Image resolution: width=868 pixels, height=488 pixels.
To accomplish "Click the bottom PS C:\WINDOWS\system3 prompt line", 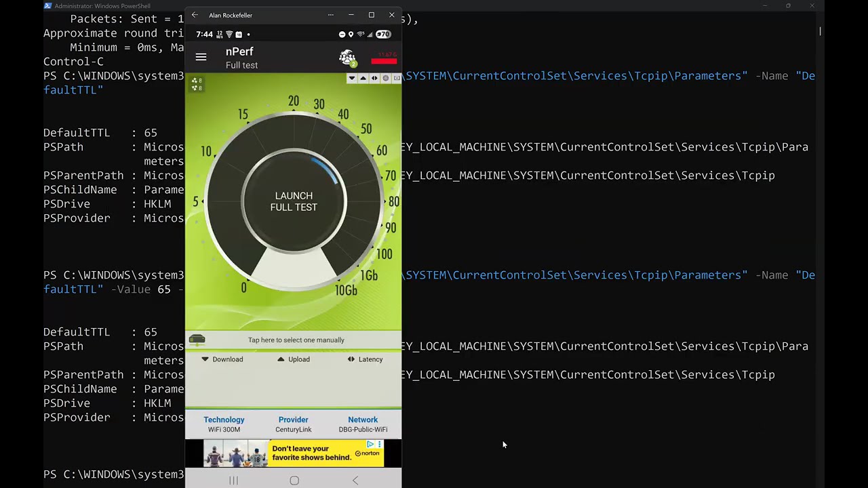I will [x=114, y=474].
